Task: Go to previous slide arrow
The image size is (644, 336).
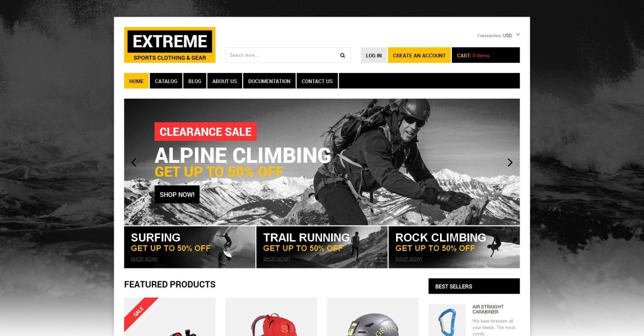Action: (134, 162)
